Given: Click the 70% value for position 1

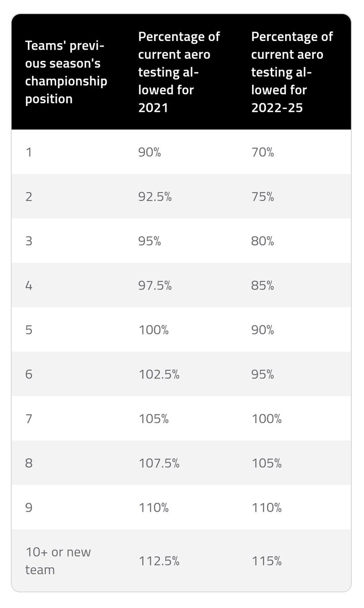Looking at the screenshot, I should tap(262, 152).
